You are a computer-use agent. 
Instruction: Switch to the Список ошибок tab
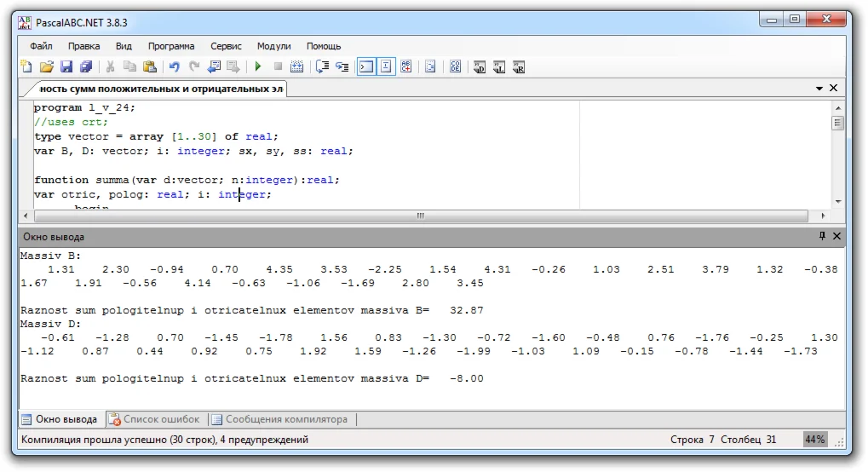tap(154, 419)
